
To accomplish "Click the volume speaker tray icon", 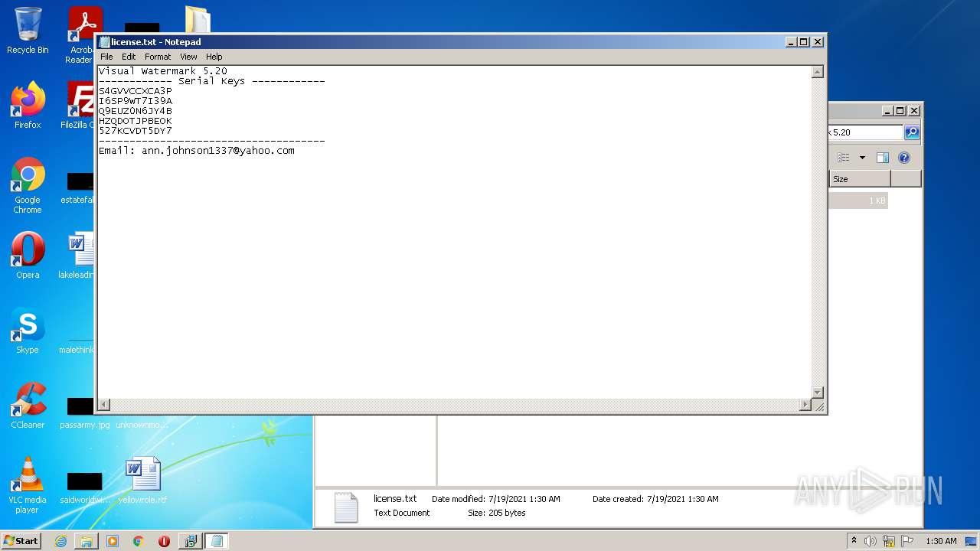I will pos(870,541).
